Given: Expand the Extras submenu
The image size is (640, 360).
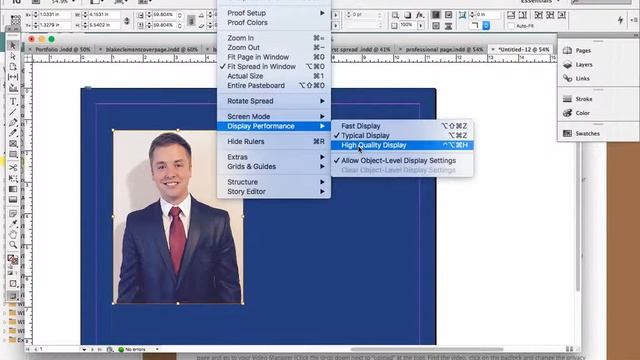Looking at the screenshot, I should click(274, 157).
